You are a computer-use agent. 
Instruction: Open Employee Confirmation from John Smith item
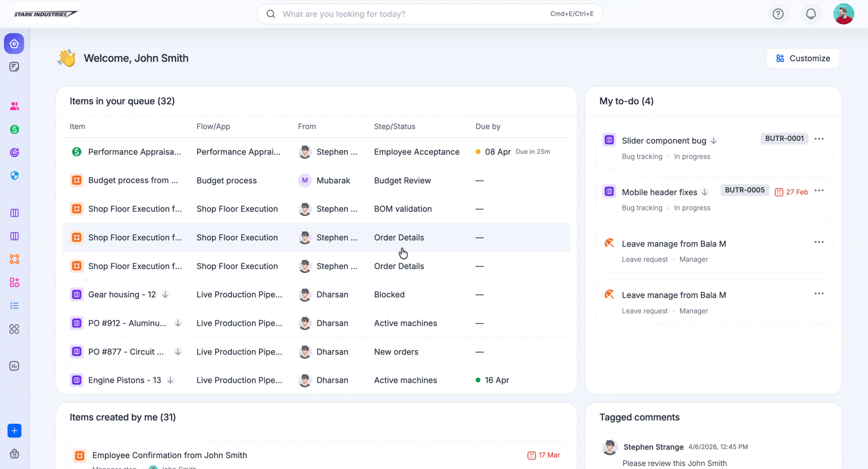pos(169,455)
